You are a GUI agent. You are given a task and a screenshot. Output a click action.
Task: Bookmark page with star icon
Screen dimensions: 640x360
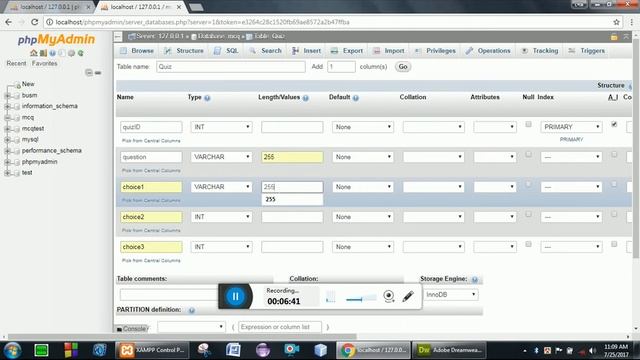(x=616, y=22)
